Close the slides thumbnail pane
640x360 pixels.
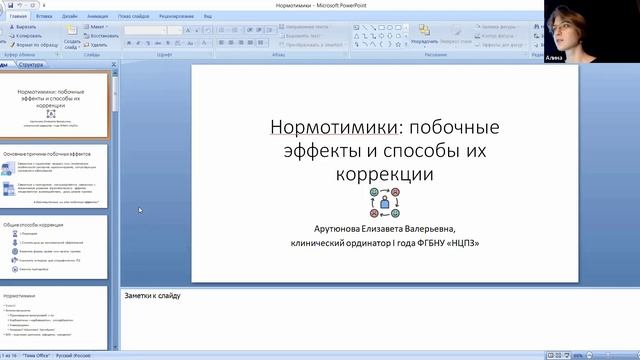tap(114, 64)
